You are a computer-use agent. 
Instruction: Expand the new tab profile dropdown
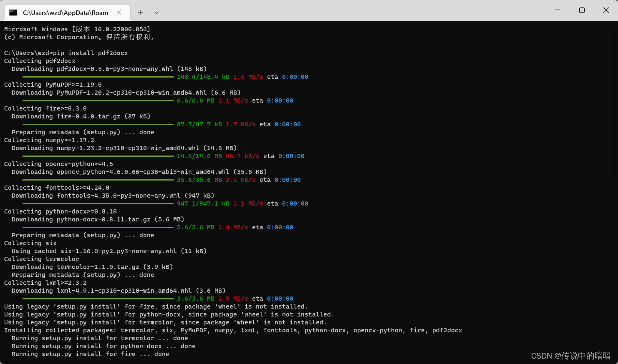156,13
